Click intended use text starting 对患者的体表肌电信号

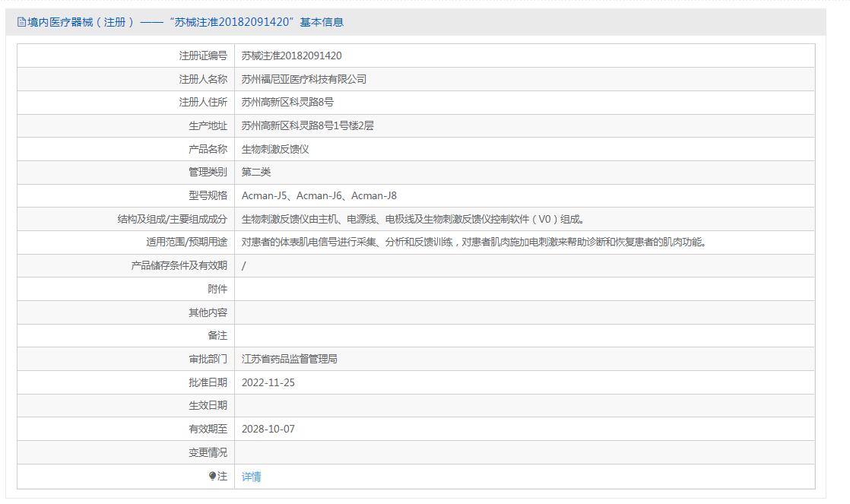[474, 242]
